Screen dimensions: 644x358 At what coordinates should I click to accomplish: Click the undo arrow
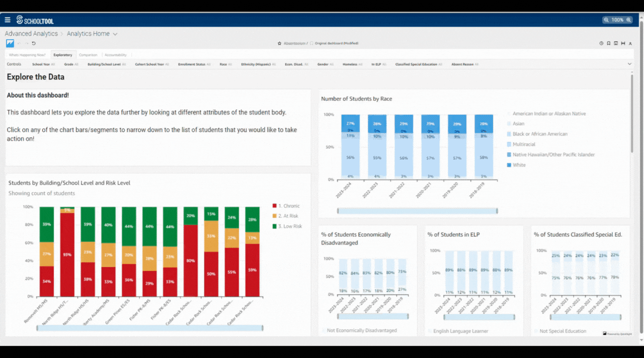click(19, 43)
